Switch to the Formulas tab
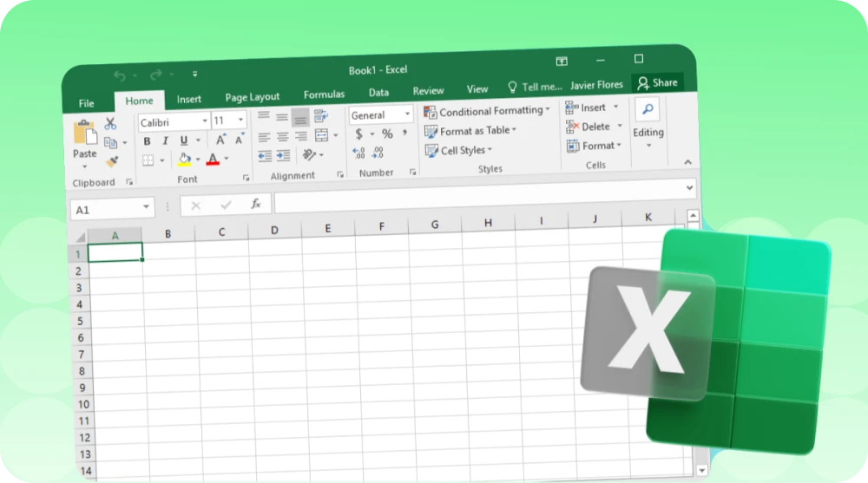This screenshot has height=483, width=868. pos(325,95)
